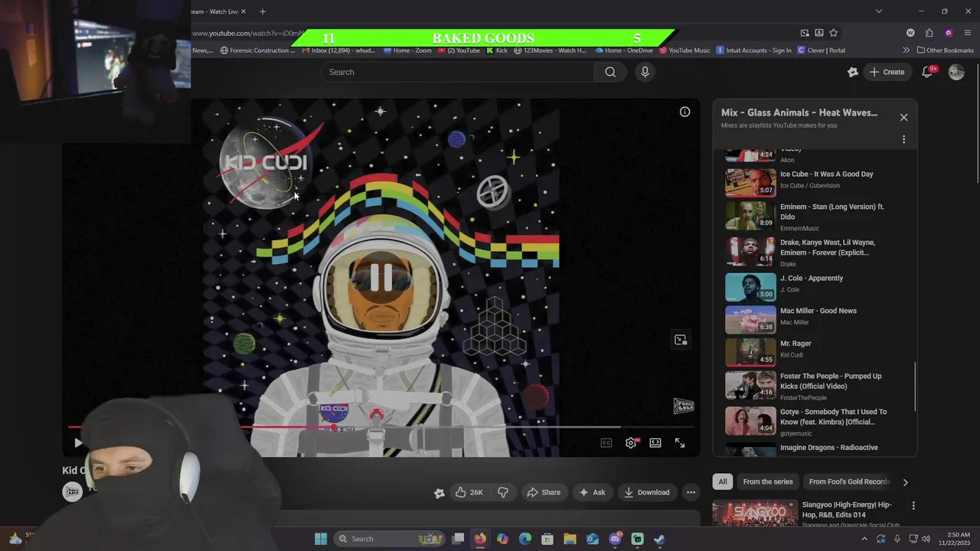
Task: Click the search magnifier button
Action: [610, 72]
